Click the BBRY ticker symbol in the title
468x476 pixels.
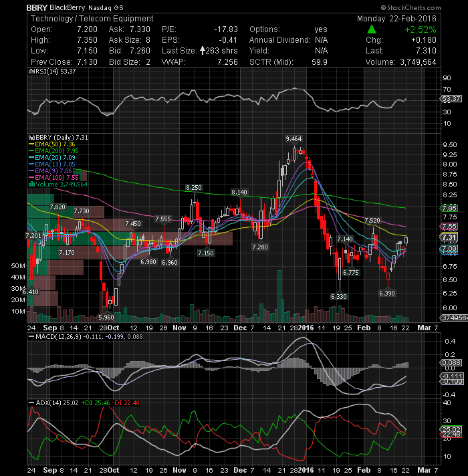(x=37, y=7)
